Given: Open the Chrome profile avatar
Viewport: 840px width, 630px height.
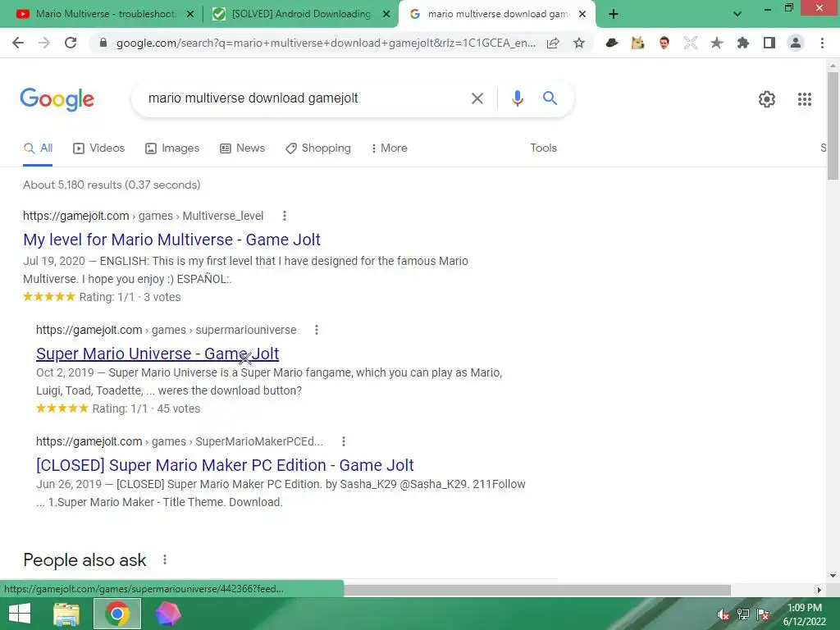Looking at the screenshot, I should click(x=796, y=43).
